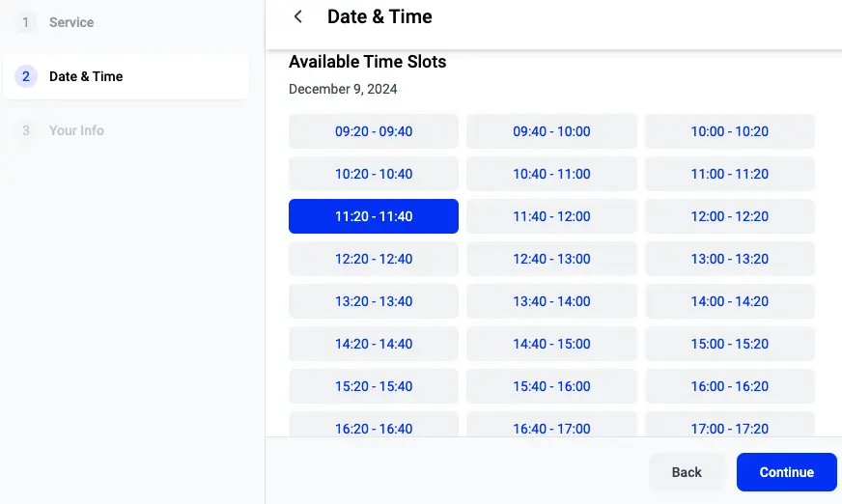This screenshot has height=504, width=842.
Task: Select the 12:40 - 13:00 slot
Action: point(551,259)
